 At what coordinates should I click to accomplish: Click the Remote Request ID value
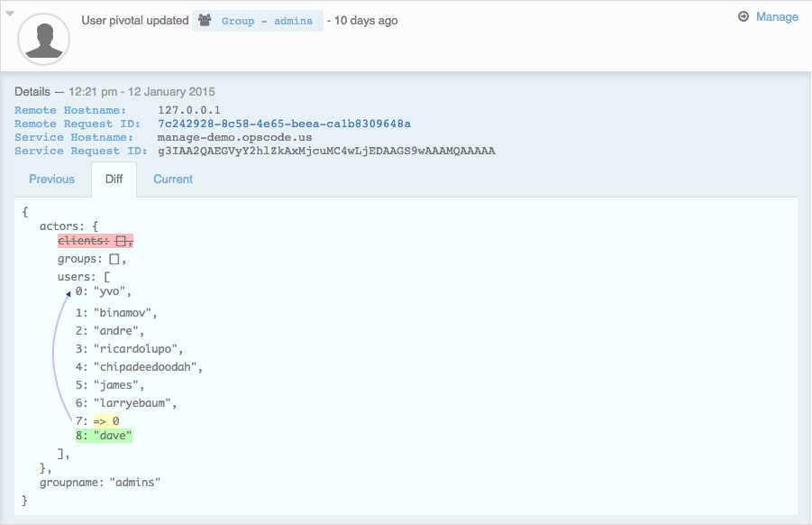[x=284, y=124]
